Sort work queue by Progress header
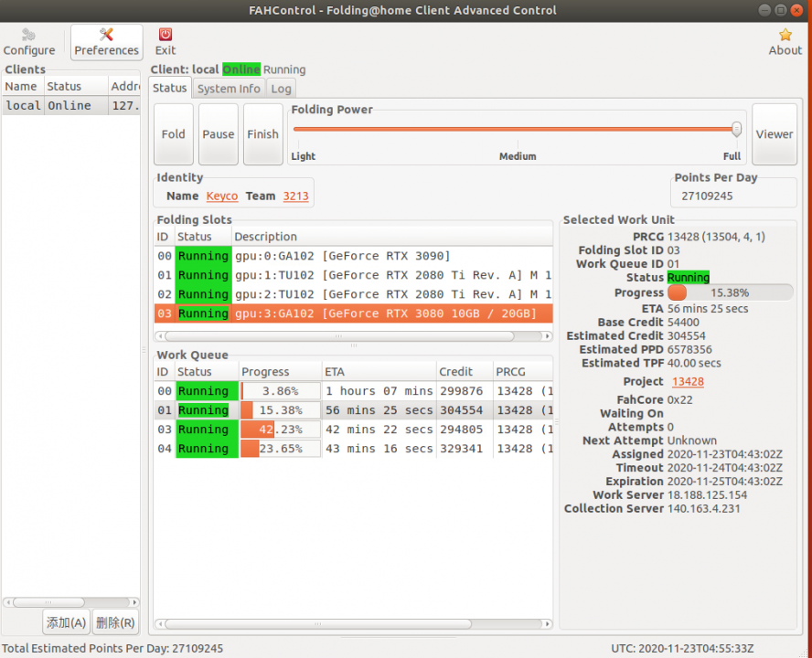This screenshot has height=658, width=812. [280, 372]
